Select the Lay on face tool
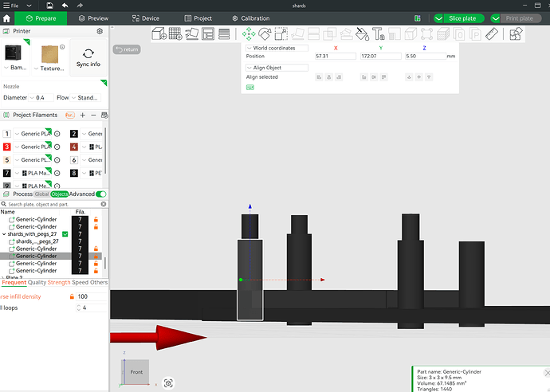This screenshot has height=392, width=550. pos(297,34)
